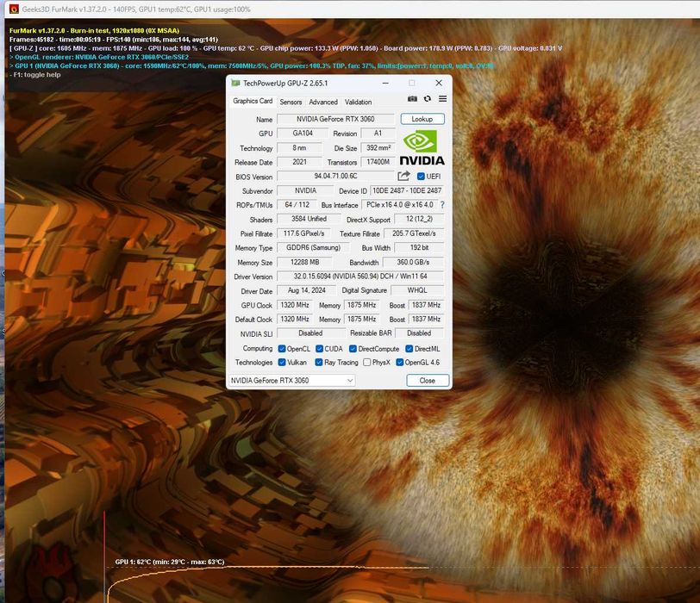Screen dimensions: 700x603
Task: Toggle the OpenCL checkbox
Action: (x=282, y=349)
